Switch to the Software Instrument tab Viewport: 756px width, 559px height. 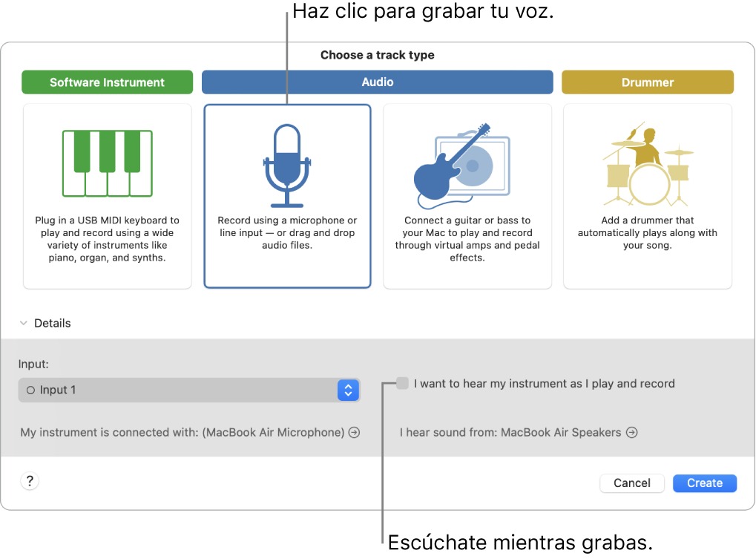tap(107, 82)
